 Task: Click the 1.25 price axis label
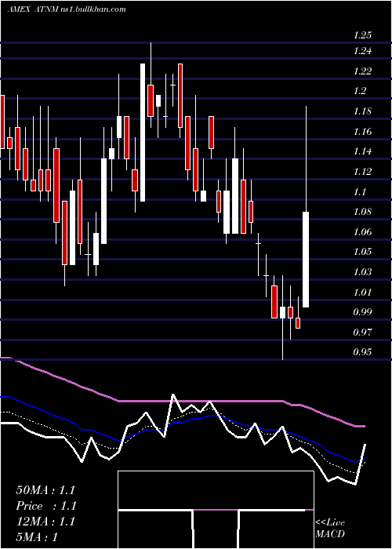pos(362,35)
